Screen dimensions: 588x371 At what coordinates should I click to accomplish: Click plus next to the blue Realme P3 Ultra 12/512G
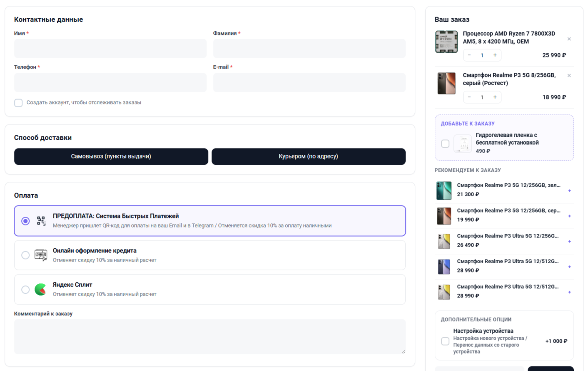click(x=569, y=267)
